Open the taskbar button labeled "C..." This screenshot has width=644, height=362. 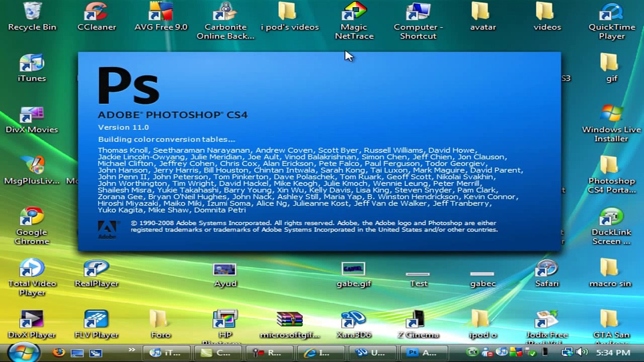tap(218, 352)
